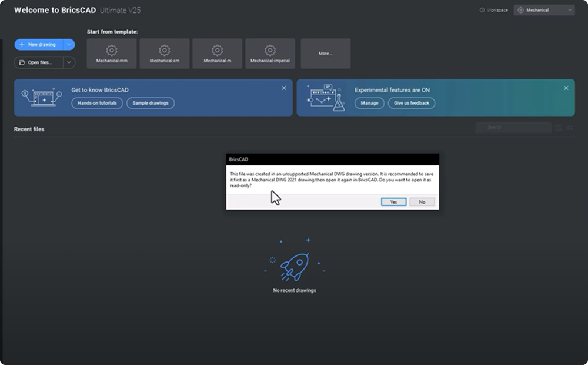Close the Experimental features banner
Screen dimensions: 588x365
click(566, 88)
